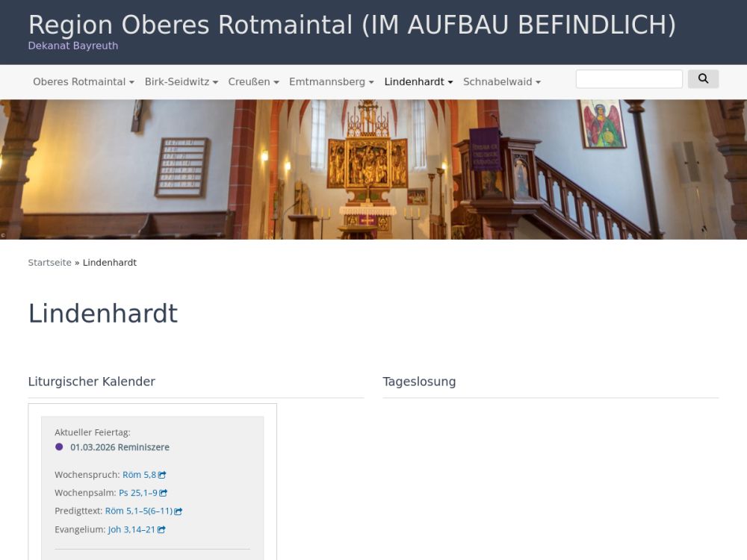Open external link icon beside Röm 5,1–5(6–11)

[179, 511]
